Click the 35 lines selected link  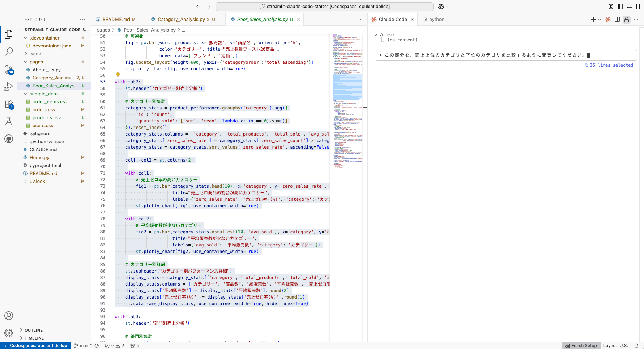pyautogui.click(x=611, y=65)
